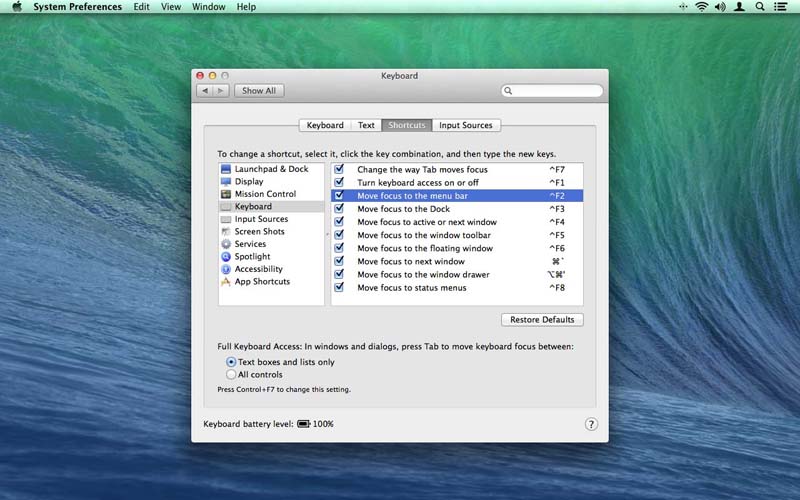The height and width of the screenshot is (500, 800).
Task: Uncheck Move focus to next window
Action: coord(339,261)
